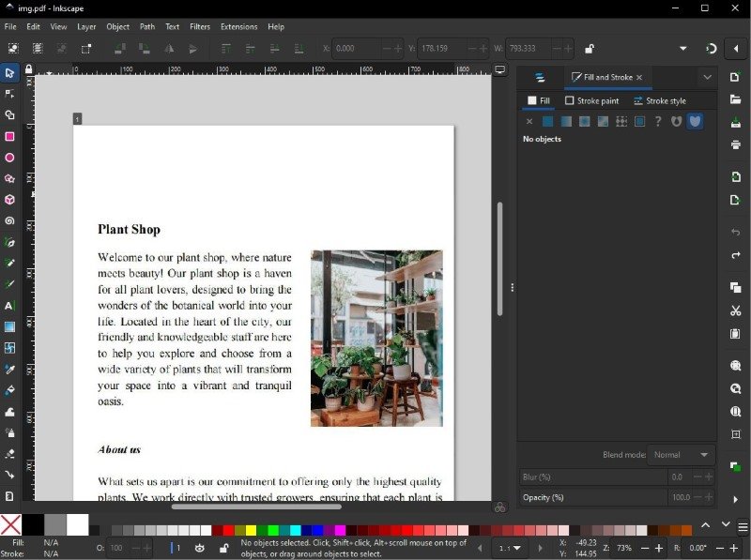This screenshot has height=560, width=751.
Task: Toggle current layer lock in status bar
Action: coord(222,548)
